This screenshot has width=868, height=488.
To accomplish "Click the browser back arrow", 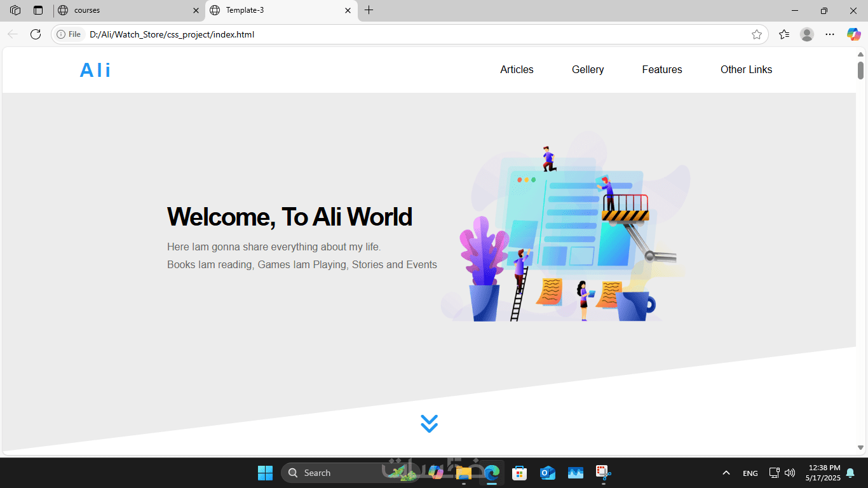I will [x=13, y=34].
